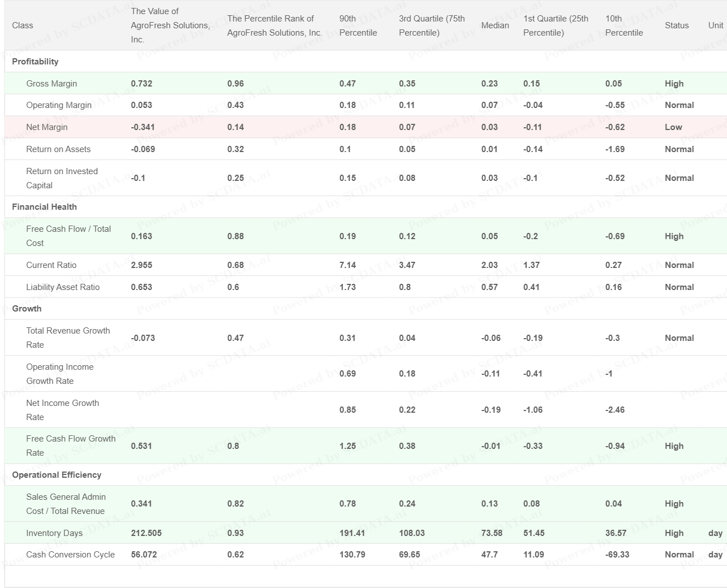Click the Total Revenue Growth Rate label
This screenshot has width=727, height=588.
(x=68, y=338)
